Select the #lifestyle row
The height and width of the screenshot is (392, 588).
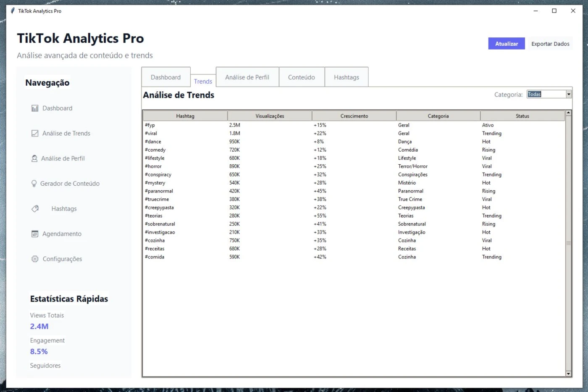(354, 158)
